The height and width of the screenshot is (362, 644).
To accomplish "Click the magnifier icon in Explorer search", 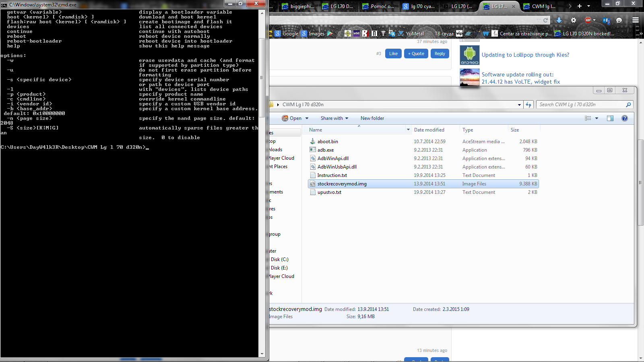I will 628,105.
